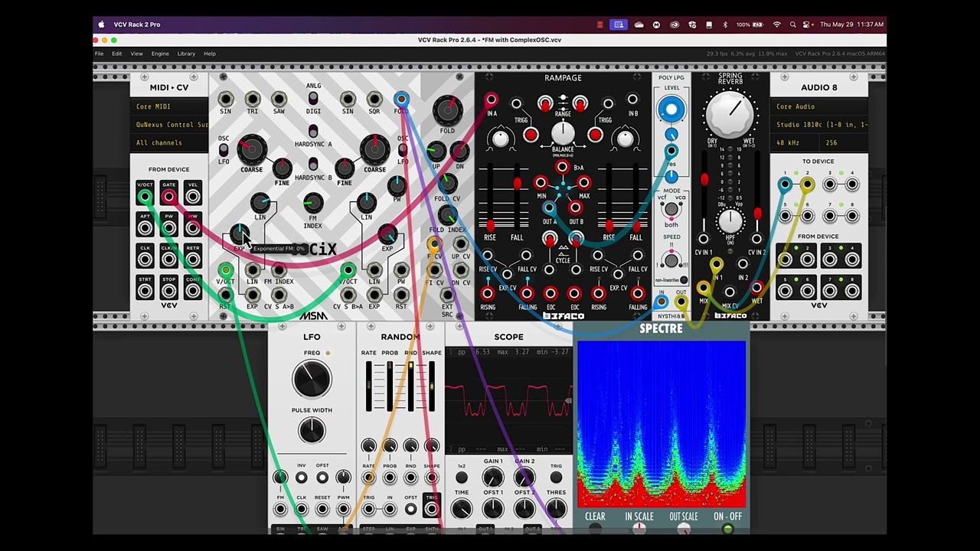
Task: Click the FOLD CV knob
Action: pos(447,182)
